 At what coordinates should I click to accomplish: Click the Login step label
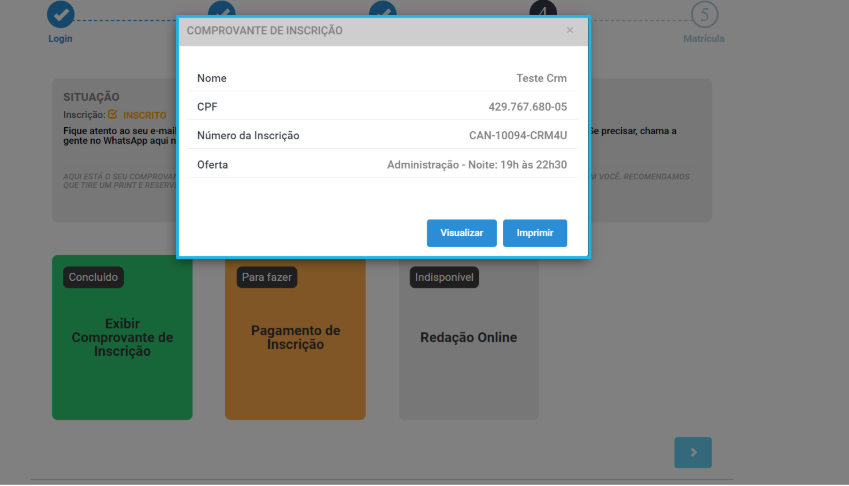pos(60,38)
